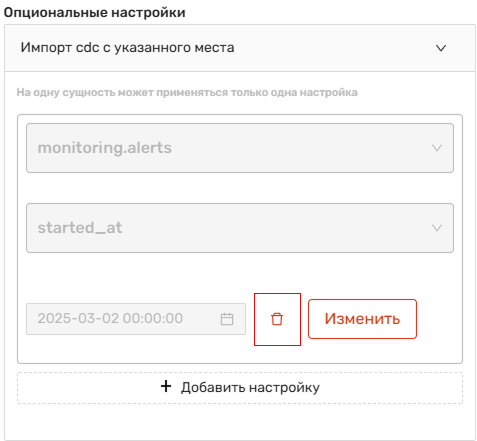Click into the 2025-03-02 00:00:00 date field
Screen dimensions: 477x441
coord(136,319)
